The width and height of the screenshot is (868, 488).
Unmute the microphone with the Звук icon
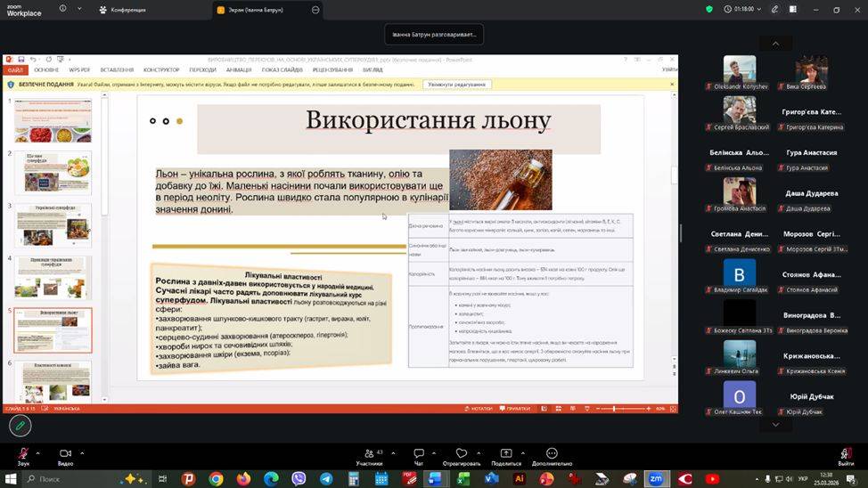point(23,454)
